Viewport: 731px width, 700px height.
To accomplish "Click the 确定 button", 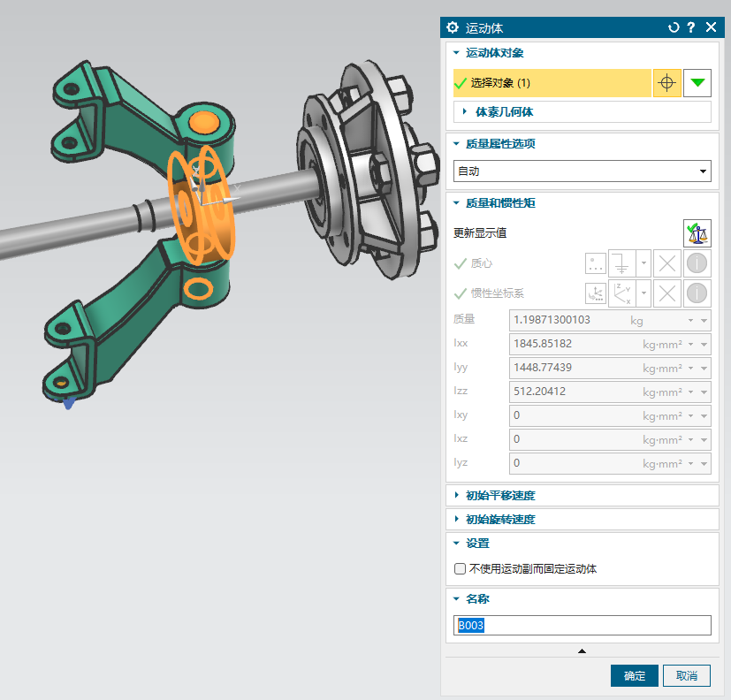I will (x=634, y=676).
